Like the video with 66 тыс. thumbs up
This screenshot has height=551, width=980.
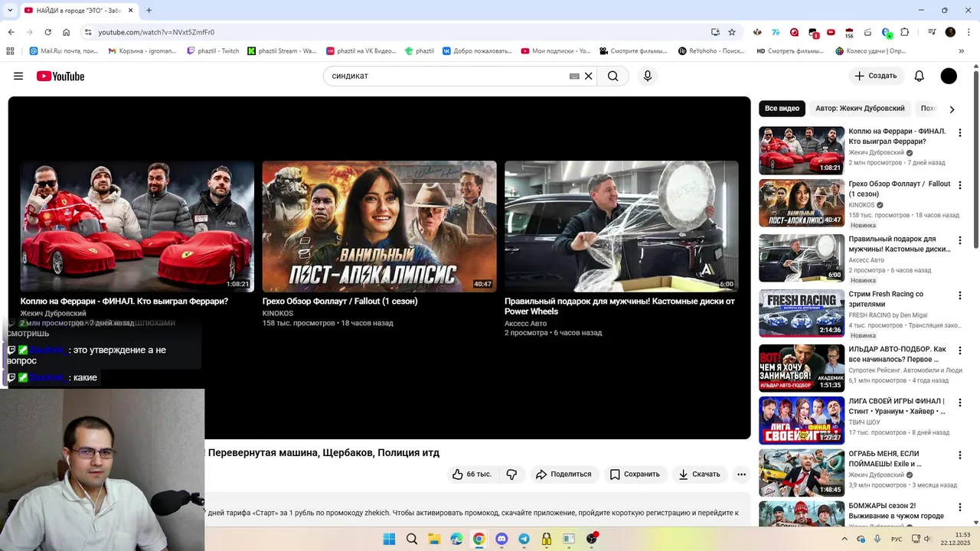(473, 474)
